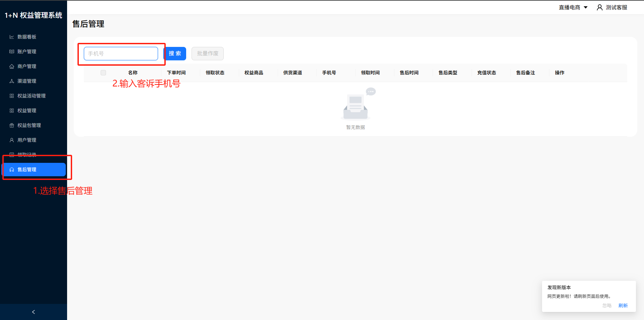Collapse the sidebar with the left chevron
Image resolution: width=644 pixels, height=320 pixels.
tap(34, 312)
